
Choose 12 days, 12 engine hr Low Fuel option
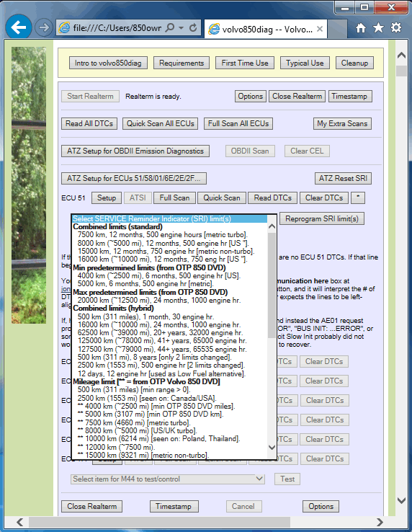coord(169,374)
